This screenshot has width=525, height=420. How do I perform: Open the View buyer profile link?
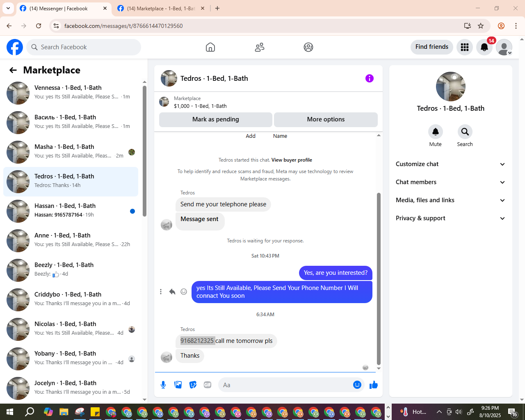pyautogui.click(x=292, y=160)
